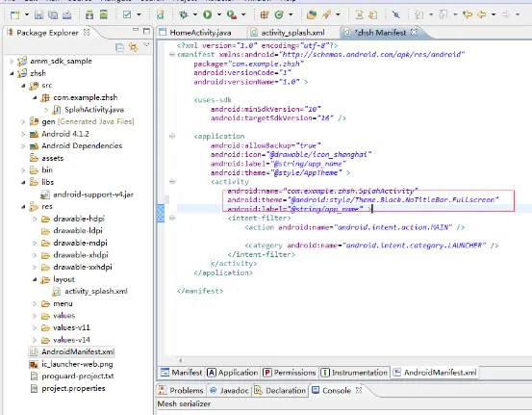The height and width of the screenshot is (415, 532).
Task: Open Package Explorer view menu triangle
Action: coord(146,45)
